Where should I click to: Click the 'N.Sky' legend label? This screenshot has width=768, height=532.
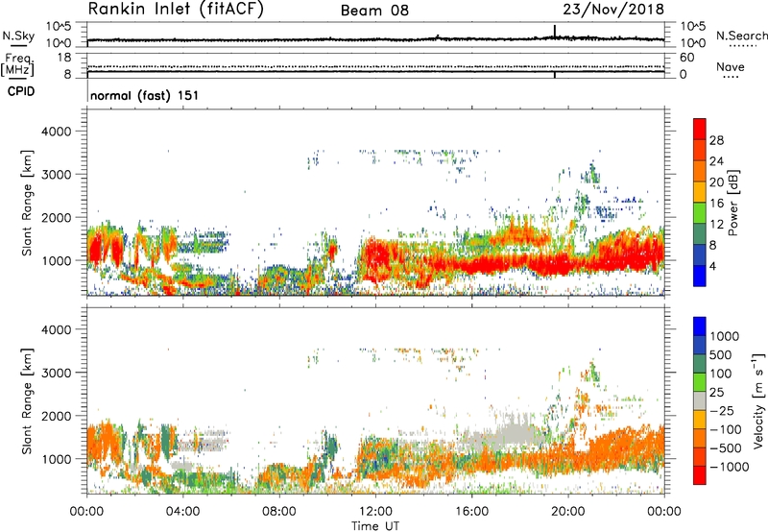(18, 36)
